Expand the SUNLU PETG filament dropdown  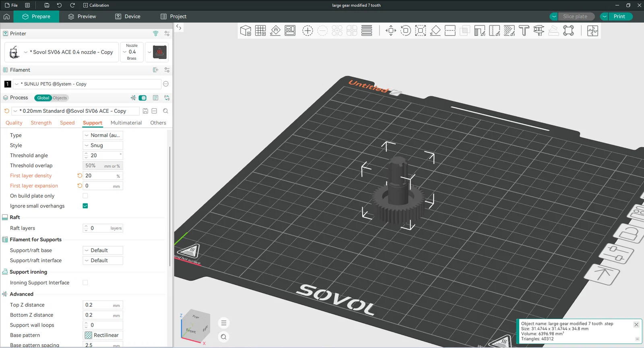tap(87, 84)
